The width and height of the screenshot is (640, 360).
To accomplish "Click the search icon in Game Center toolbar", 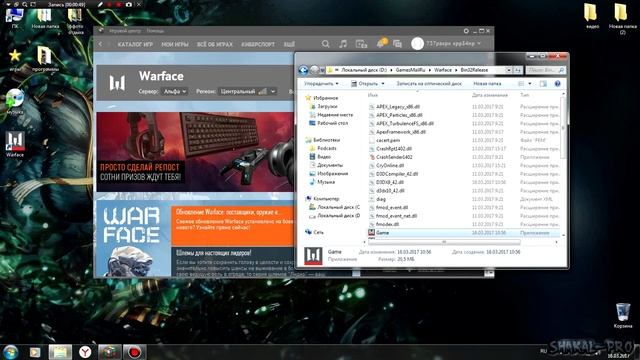I will pyautogui.click(x=325, y=44).
